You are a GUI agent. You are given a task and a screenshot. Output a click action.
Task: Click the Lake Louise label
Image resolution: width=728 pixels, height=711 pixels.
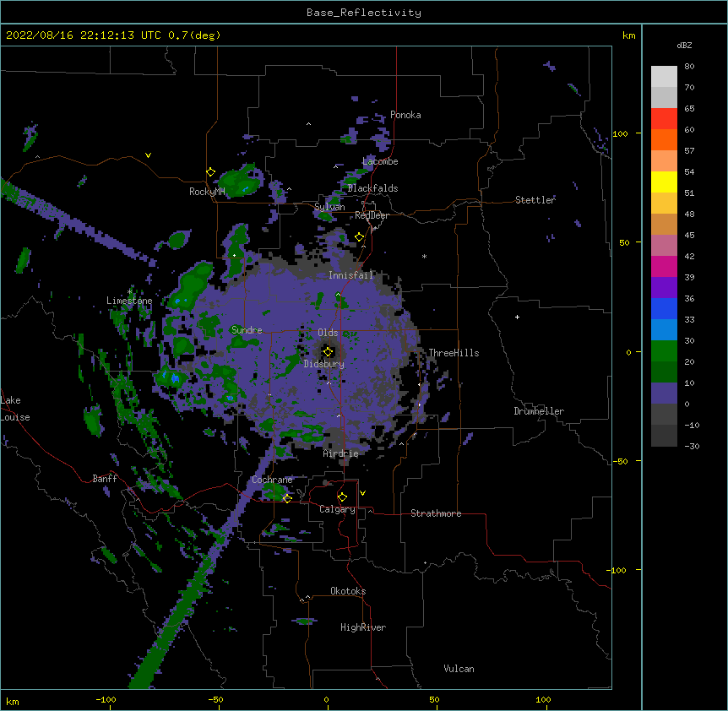point(14,409)
